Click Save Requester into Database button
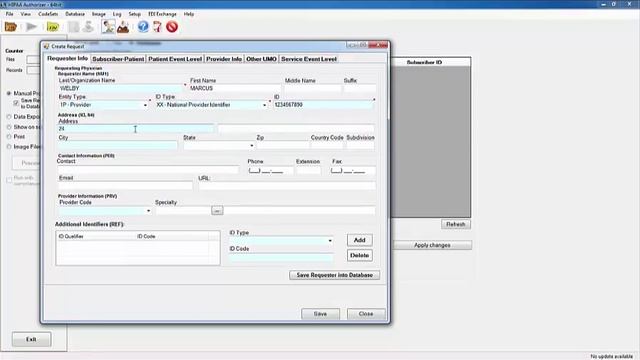 pos(335,275)
